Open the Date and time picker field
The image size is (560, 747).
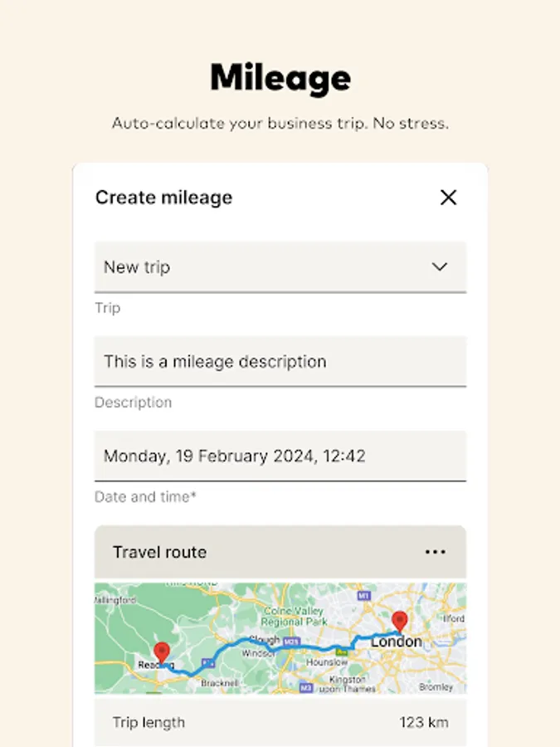coord(280,456)
